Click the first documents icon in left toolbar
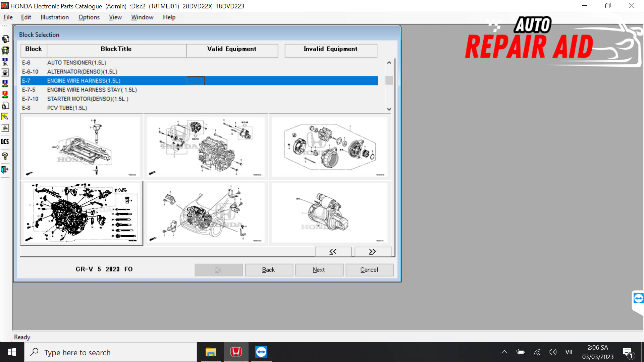 (x=5, y=39)
